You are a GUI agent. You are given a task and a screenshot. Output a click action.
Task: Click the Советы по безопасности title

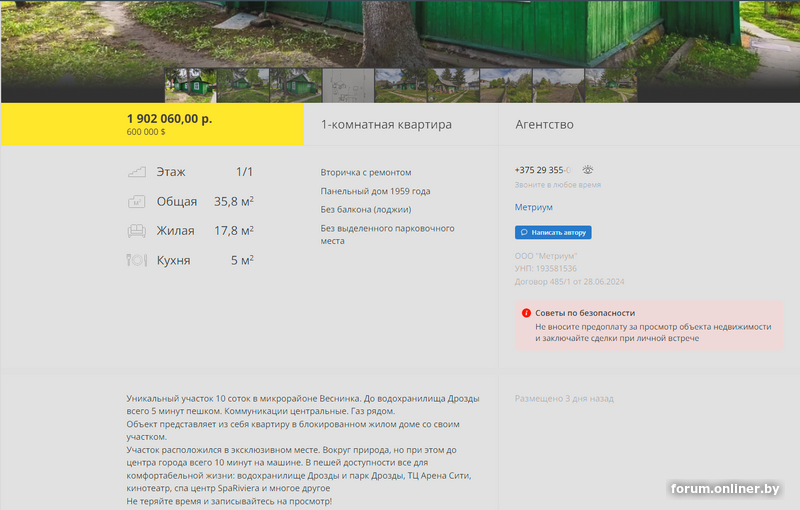click(585, 313)
